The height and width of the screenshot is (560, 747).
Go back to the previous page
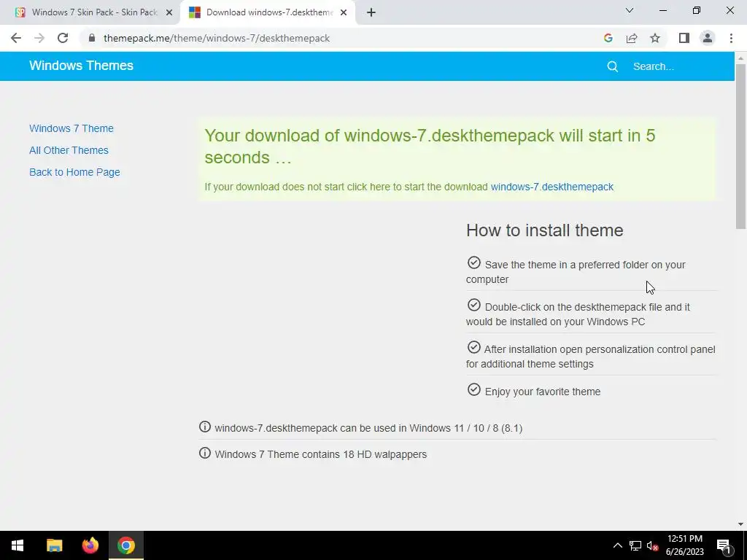pos(16,38)
